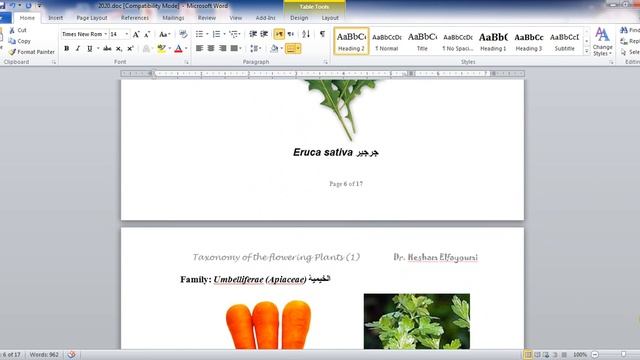Viewport: 640px width, 360px height.
Task: Click the Multilevel List icon
Action: [233, 34]
